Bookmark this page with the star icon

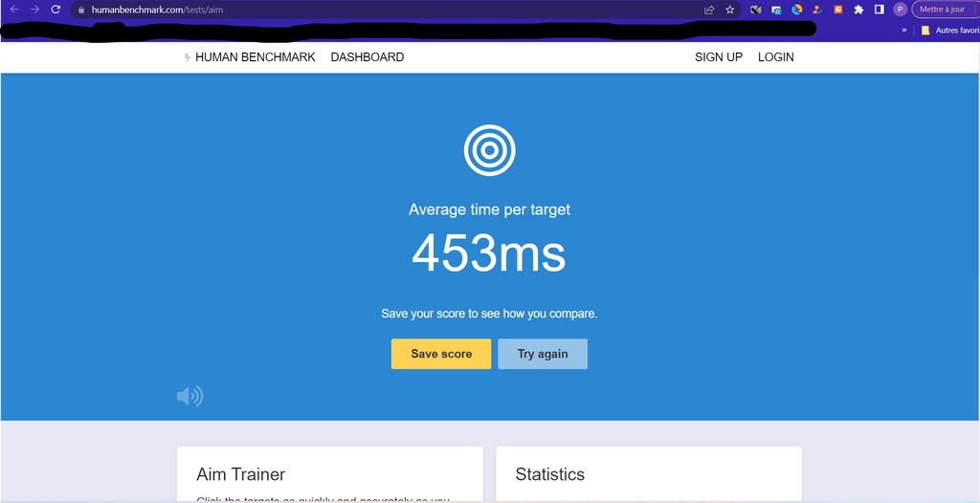730,10
